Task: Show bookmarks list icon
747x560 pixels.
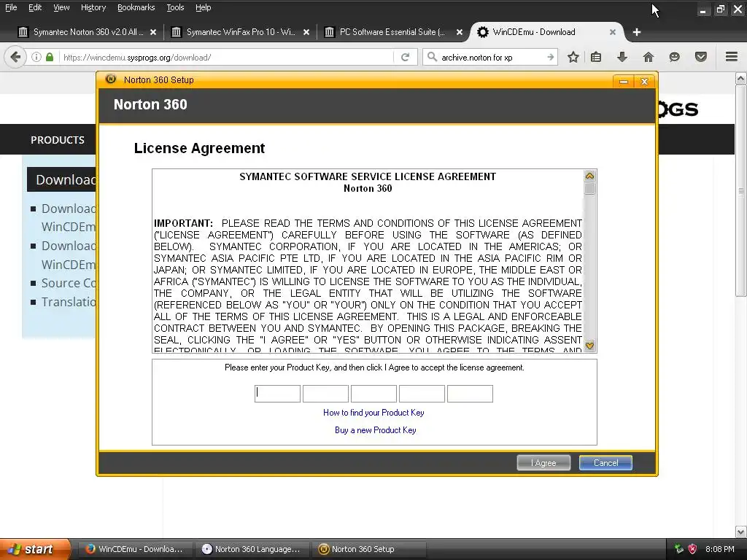Action: click(x=595, y=57)
